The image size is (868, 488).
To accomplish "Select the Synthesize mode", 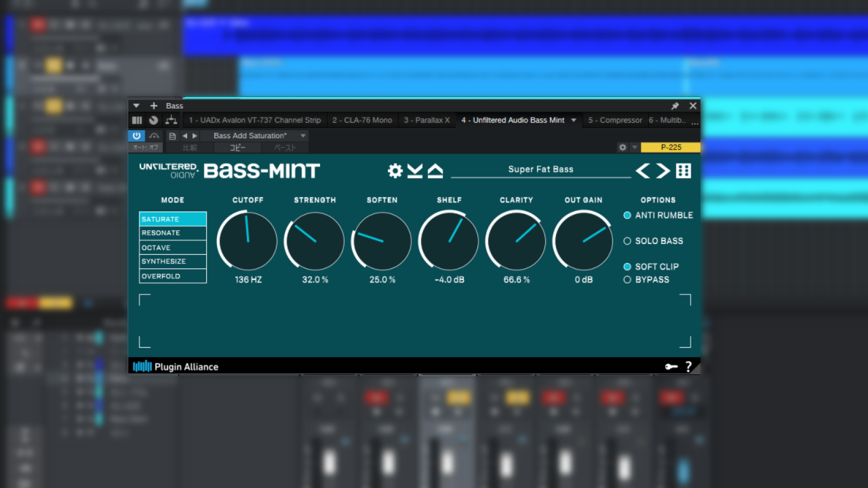I will pos(173,262).
